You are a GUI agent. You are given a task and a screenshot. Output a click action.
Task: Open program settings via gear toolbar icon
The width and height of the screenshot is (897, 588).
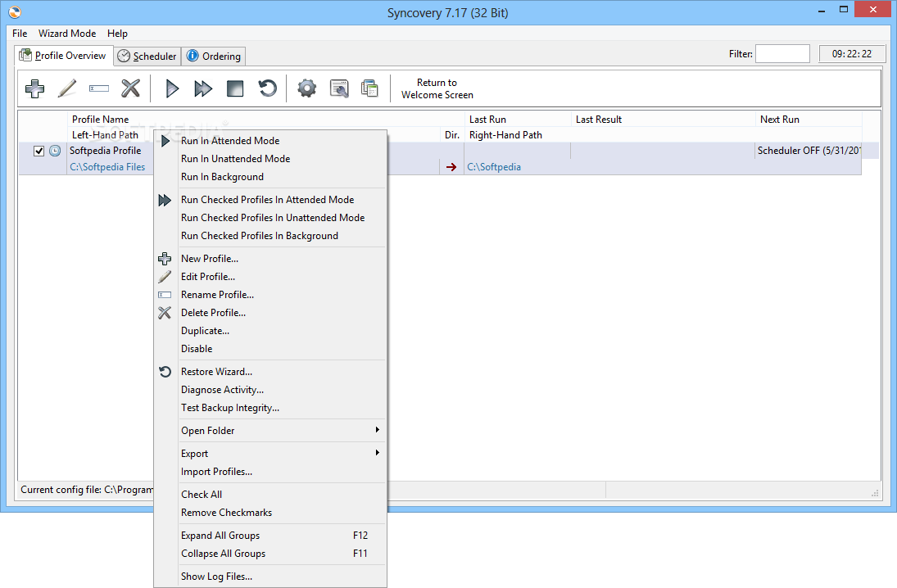tap(306, 88)
